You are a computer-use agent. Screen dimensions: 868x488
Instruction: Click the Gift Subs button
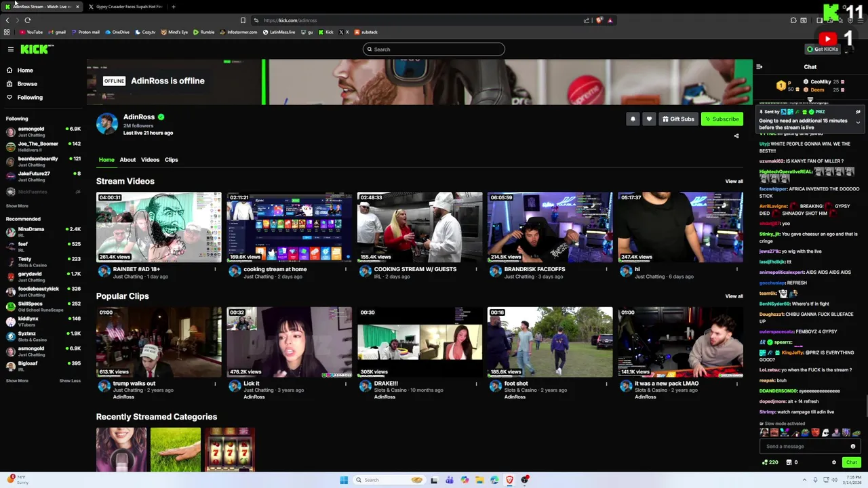click(x=678, y=119)
